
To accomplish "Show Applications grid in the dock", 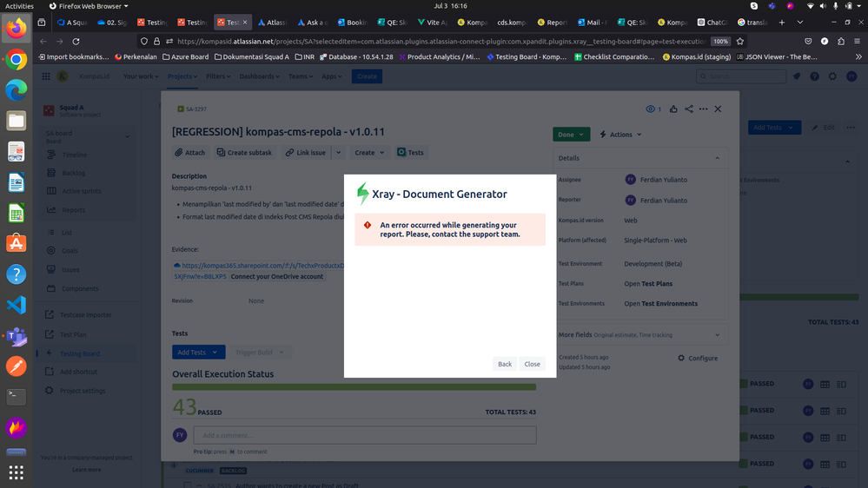I will pos(16,472).
